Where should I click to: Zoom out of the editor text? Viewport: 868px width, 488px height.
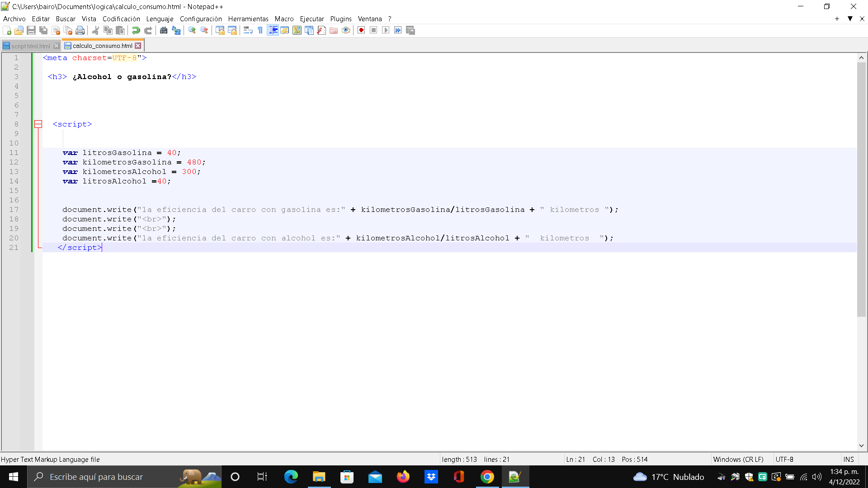tap(204, 30)
